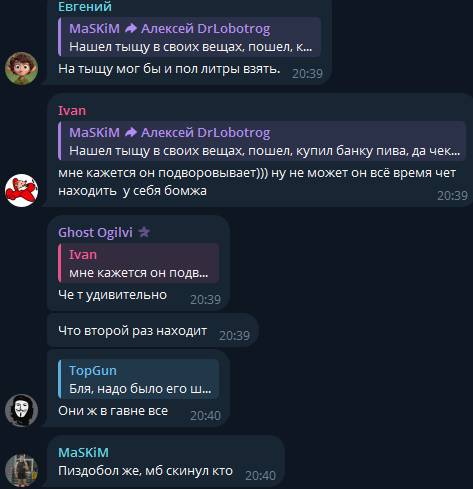This screenshot has height=489, width=473.
Task: Jump to quoted MaSKiM message in Евгений's reply
Action: click(x=189, y=37)
